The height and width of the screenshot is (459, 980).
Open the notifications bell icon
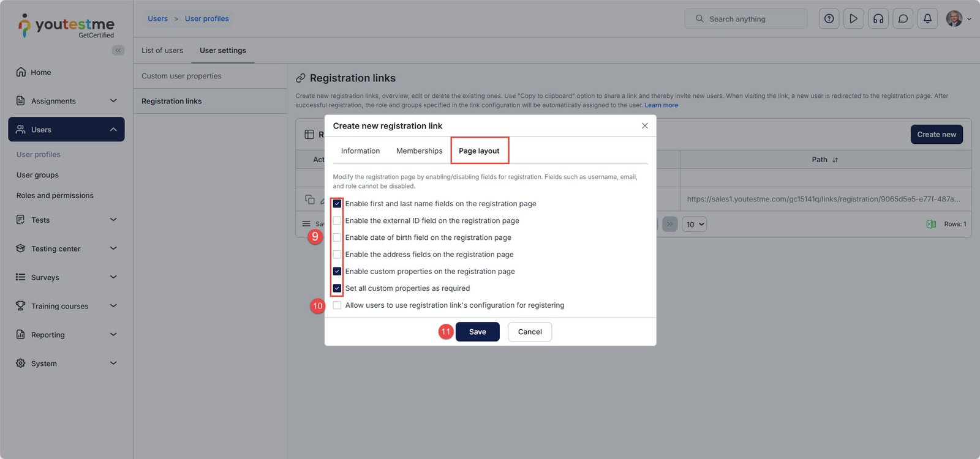pyautogui.click(x=927, y=19)
